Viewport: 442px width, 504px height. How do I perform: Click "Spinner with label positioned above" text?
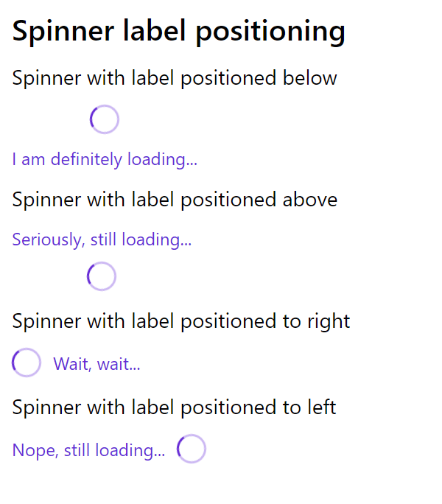click(x=175, y=200)
